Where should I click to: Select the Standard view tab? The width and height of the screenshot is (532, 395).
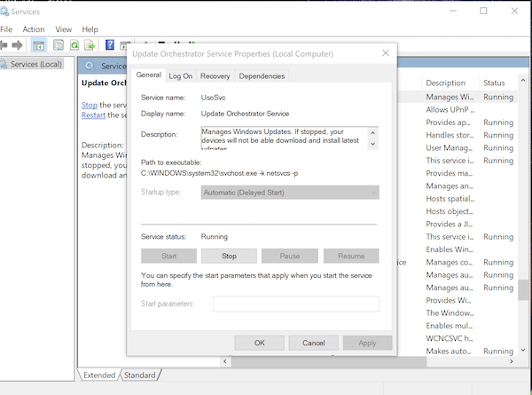pos(140,375)
